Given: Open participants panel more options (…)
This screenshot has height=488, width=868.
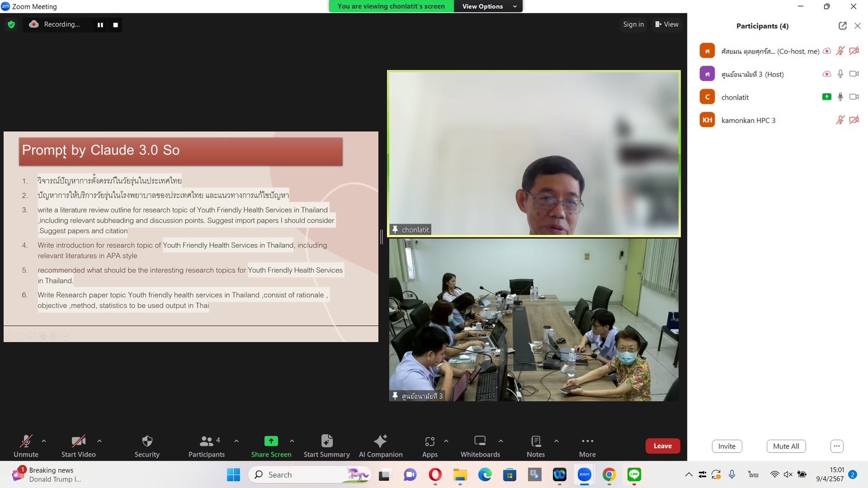Looking at the screenshot, I should (836, 446).
